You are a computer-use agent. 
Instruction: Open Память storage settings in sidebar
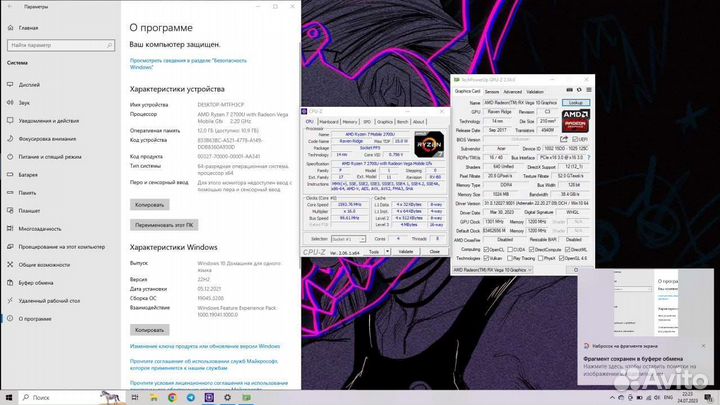(x=27, y=193)
